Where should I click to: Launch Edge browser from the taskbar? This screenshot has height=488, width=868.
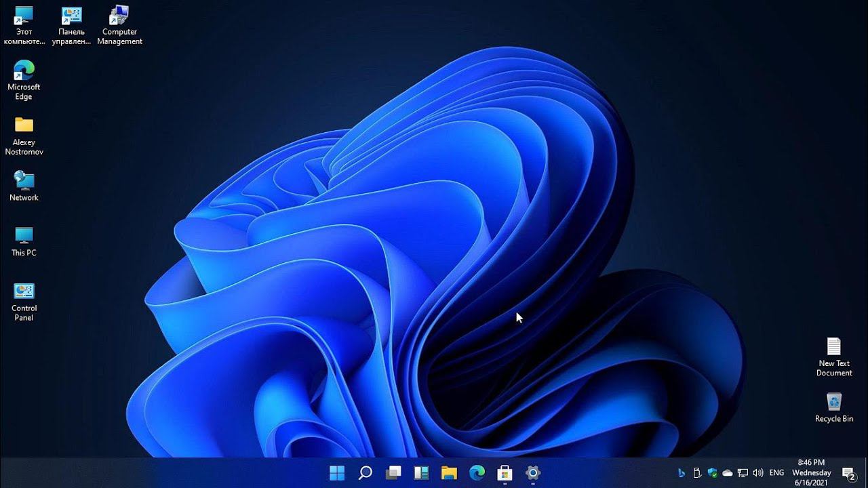pos(477,472)
